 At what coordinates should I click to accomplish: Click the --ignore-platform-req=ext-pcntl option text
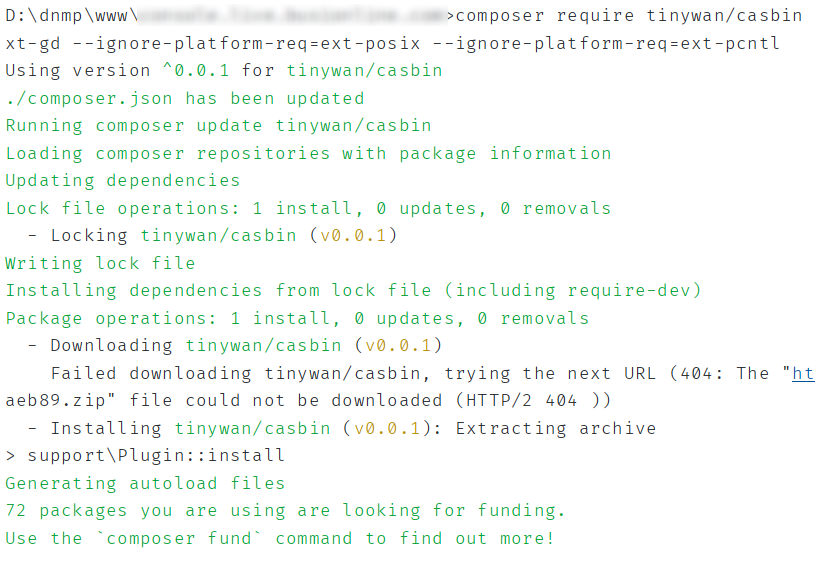(x=606, y=43)
